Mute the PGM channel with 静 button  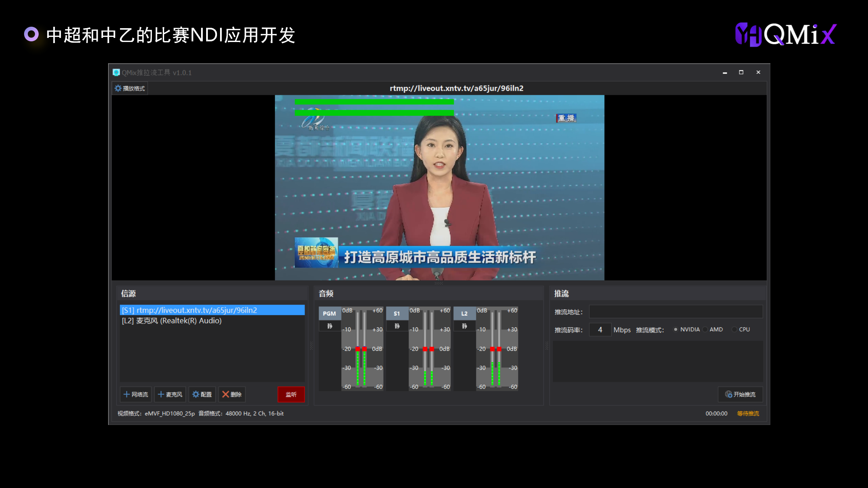tap(330, 326)
